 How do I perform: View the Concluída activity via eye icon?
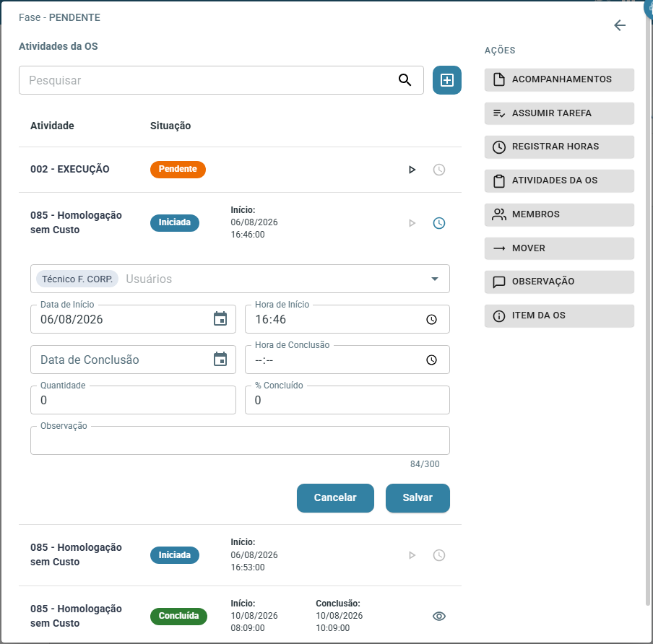(439, 616)
